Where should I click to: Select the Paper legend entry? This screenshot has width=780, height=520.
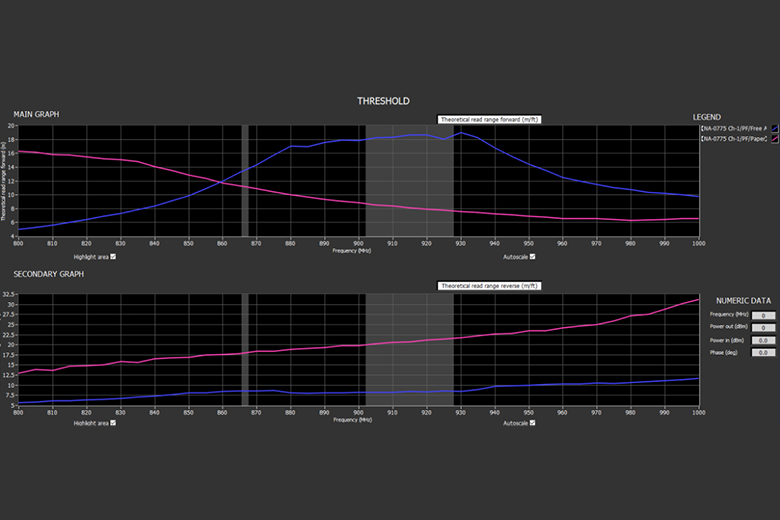[734, 139]
